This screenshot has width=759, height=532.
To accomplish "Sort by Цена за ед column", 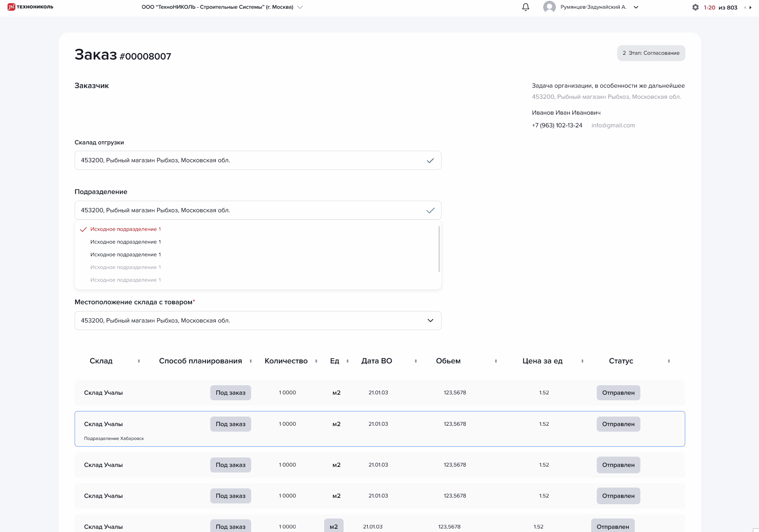I will pos(582,361).
